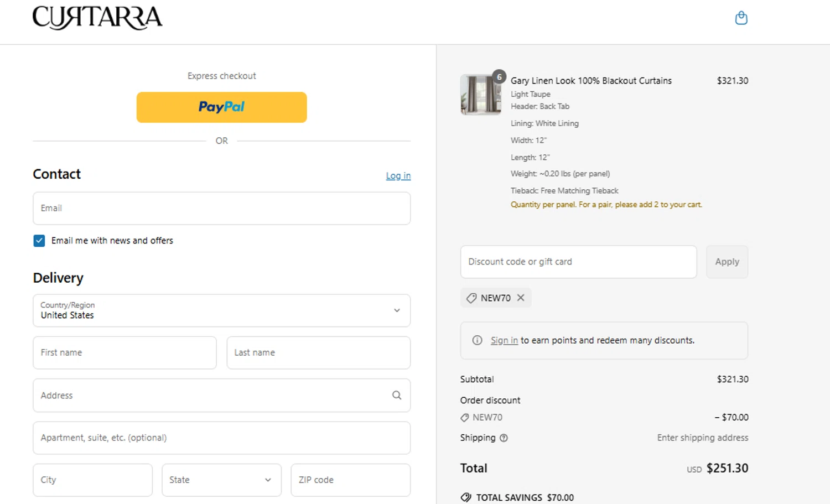This screenshot has height=504, width=830.
Task: Click the TOTAL SAVINGS $70.00 text
Action: pyautogui.click(x=525, y=497)
